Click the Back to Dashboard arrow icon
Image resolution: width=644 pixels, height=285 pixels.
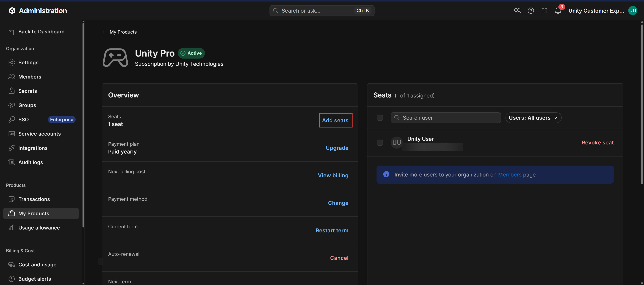tap(12, 31)
